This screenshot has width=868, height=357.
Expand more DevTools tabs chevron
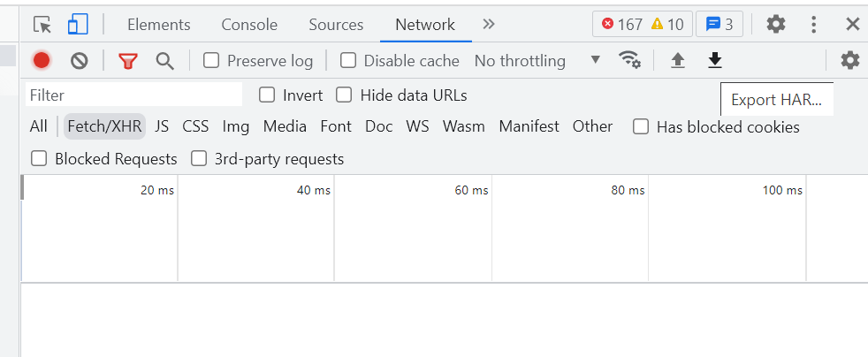(x=489, y=24)
